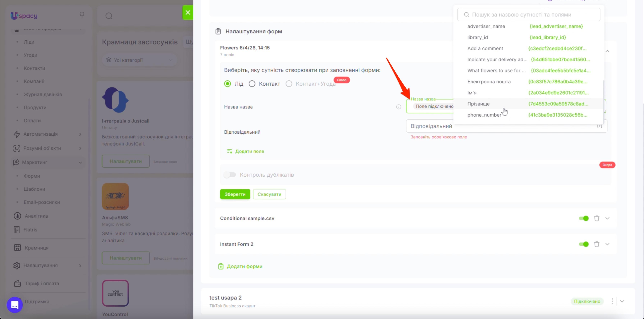
Task: Expand the Instant Form 2 section
Action: pyautogui.click(x=607, y=244)
